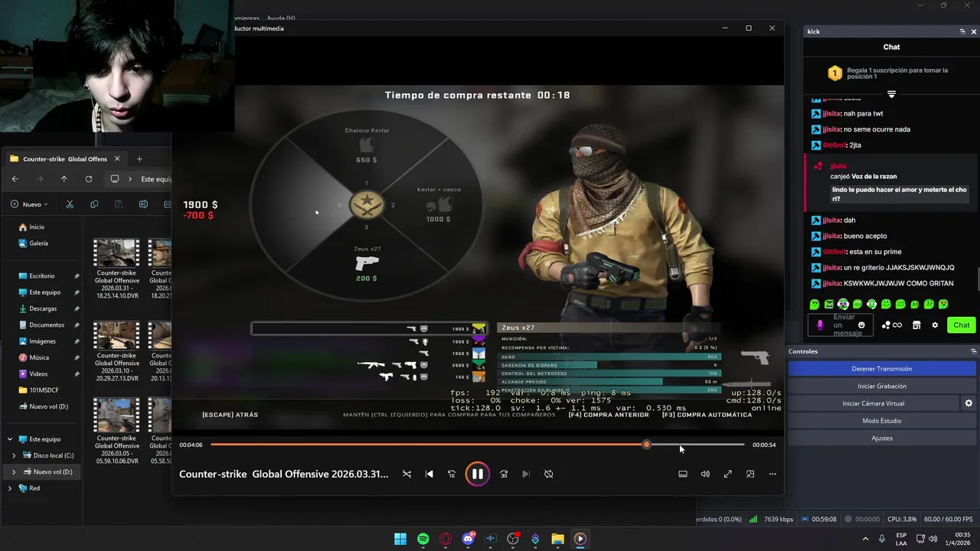Add a new File Explorer tab
This screenshot has width=980, height=551.
tap(139, 159)
